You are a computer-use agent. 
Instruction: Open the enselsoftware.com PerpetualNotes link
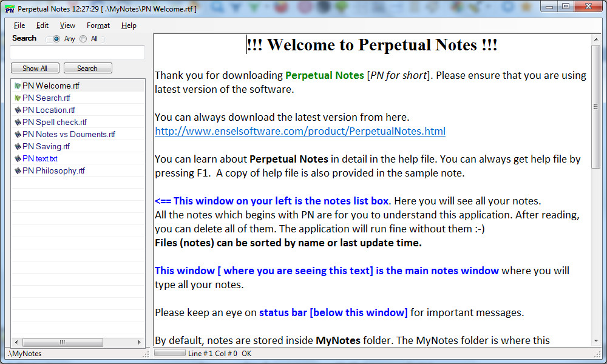(x=300, y=131)
